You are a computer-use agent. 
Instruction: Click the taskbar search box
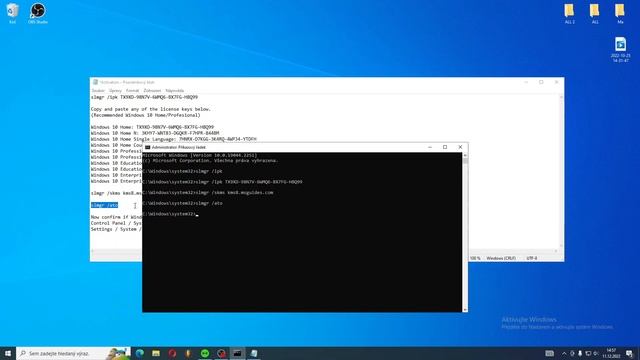click(x=73, y=353)
